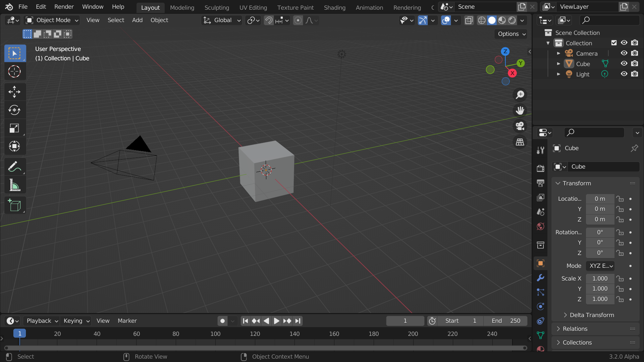Click the Add menu in header

(138, 19)
